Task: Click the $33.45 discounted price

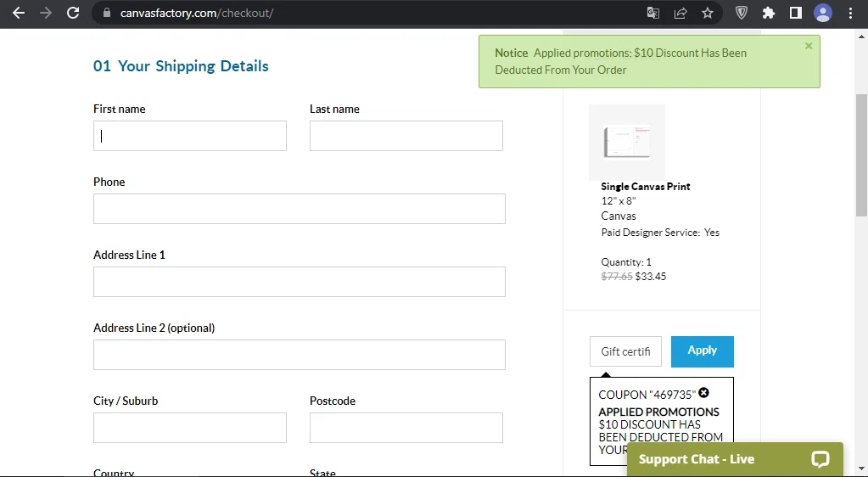Action: [x=651, y=277]
